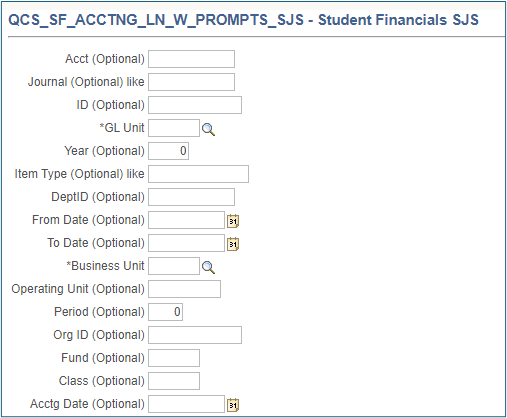Click into the GL Unit field
This screenshot has width=507, height=418.
(x=174, y=128)
